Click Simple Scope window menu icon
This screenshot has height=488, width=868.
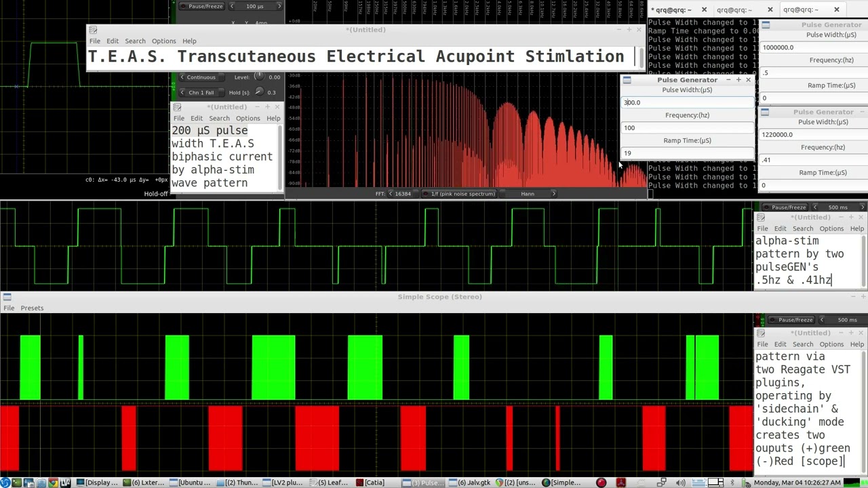click(6, 297)
